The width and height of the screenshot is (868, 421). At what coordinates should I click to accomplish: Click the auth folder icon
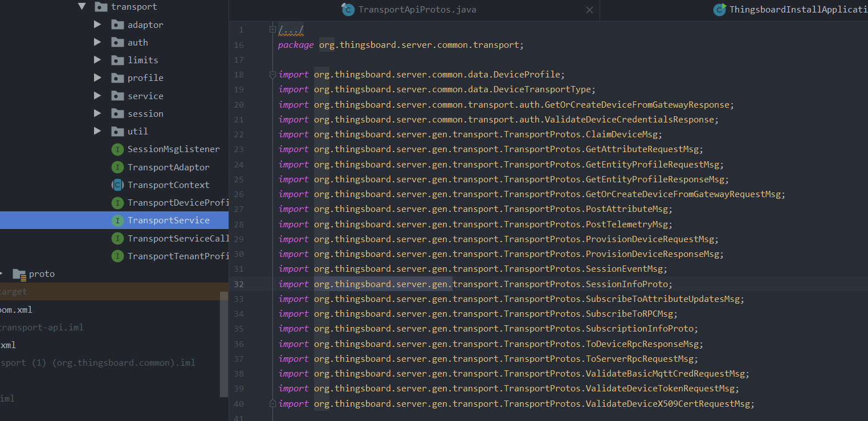tap(117, 42)
